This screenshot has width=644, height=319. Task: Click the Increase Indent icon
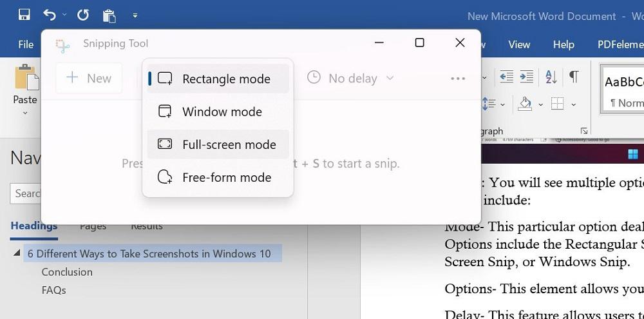tap(529, 77)
